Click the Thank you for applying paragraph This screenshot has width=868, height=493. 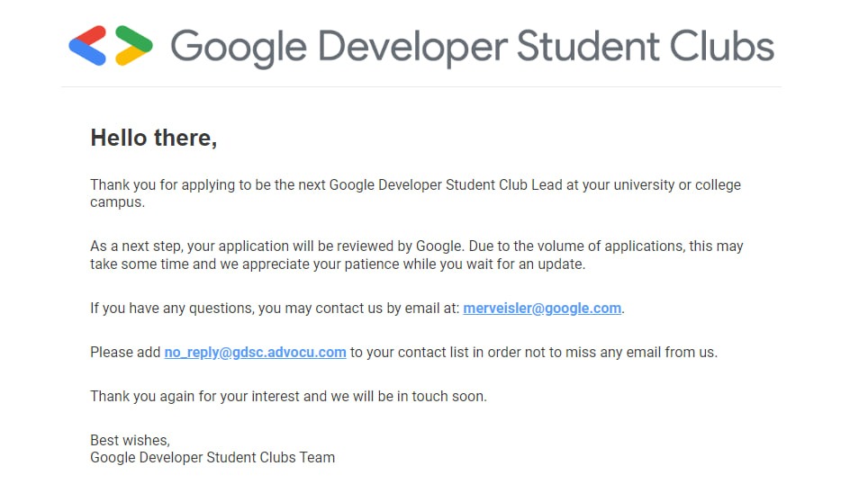click(415, 193)
